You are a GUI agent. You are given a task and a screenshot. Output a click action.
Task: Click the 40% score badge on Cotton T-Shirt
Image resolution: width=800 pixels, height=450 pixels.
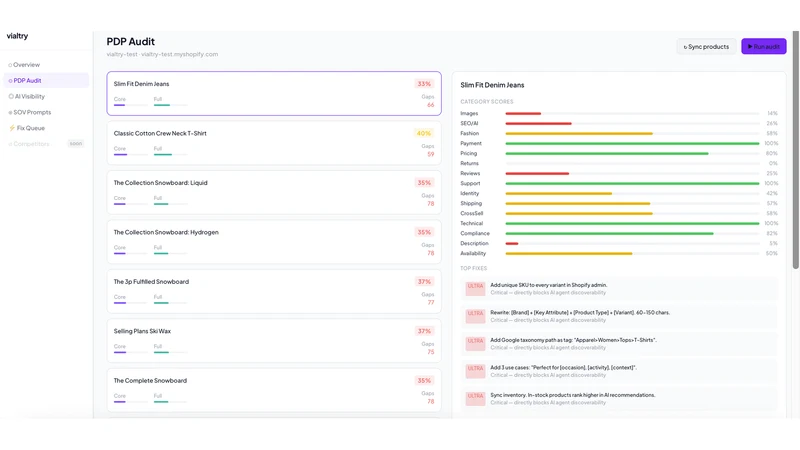click(x=424, y=133)
